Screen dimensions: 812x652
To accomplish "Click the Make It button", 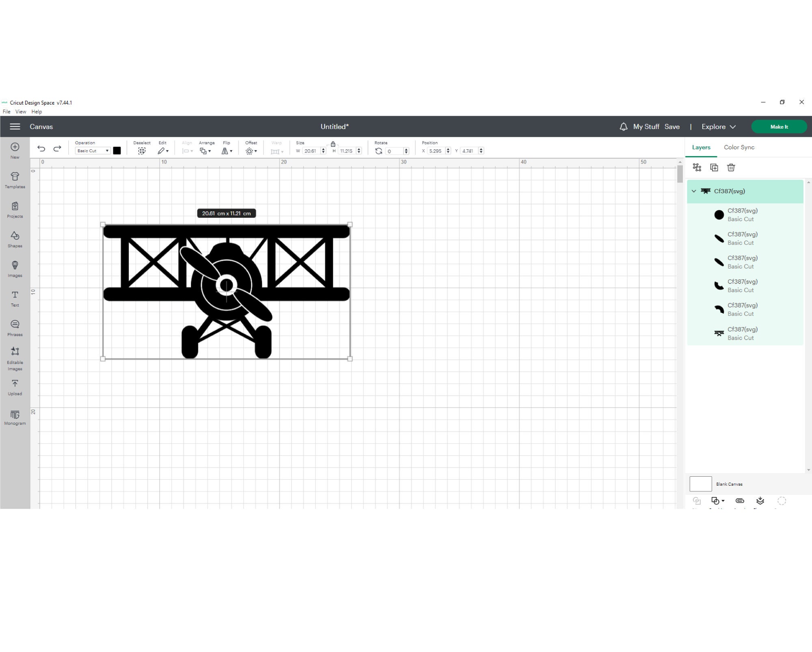I will (779, 127).
